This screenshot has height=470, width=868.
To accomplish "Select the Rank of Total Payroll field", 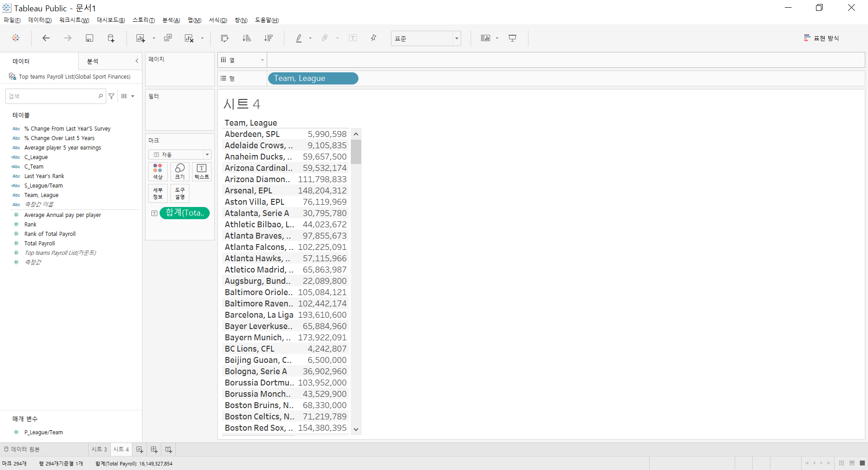I will tap(50, 234).
